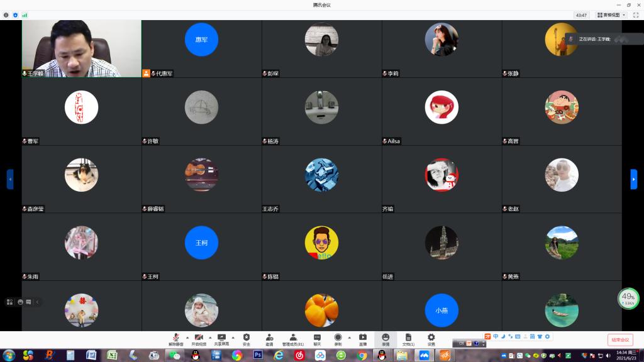Unmute microphone with 解除静音 button
Viewport: 644px width, 362px height.
point(176,339)
